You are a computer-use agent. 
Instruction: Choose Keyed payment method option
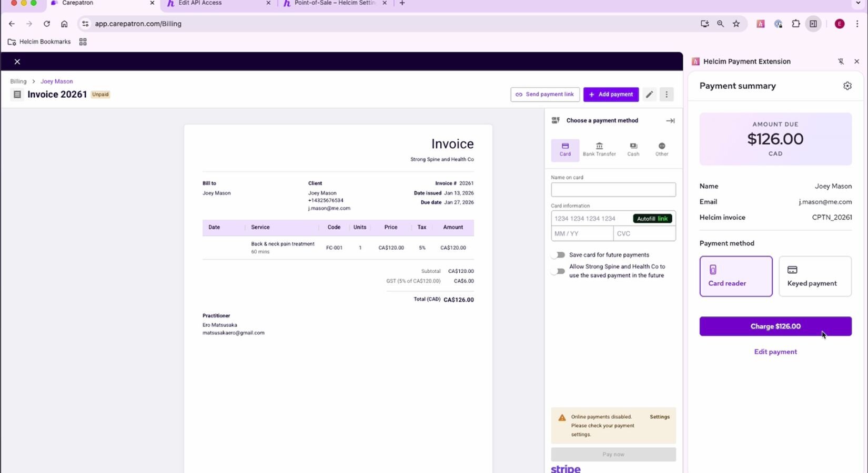(814, 276)
